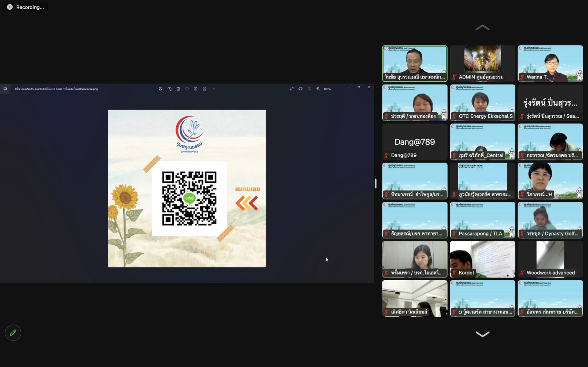This screenshot has width=588, height=367.
Task: Open the three-dot See more menu
Action: (213, 89)
